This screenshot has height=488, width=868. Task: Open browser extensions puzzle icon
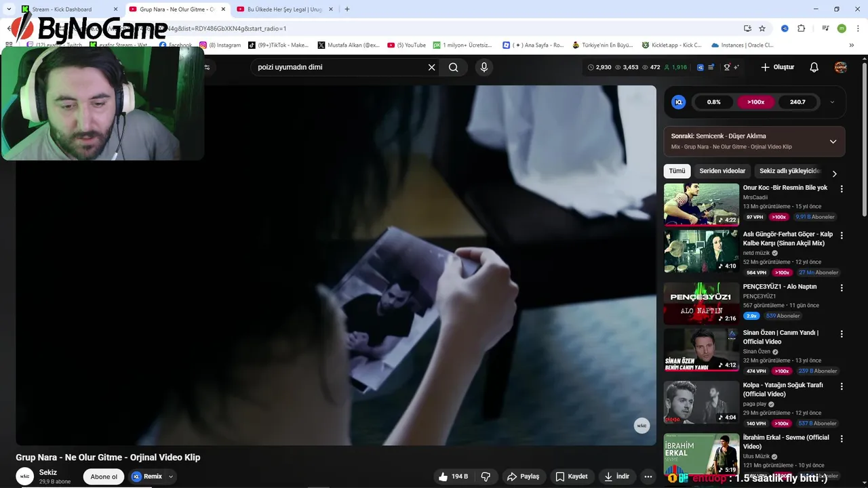[x=802, y=28]
